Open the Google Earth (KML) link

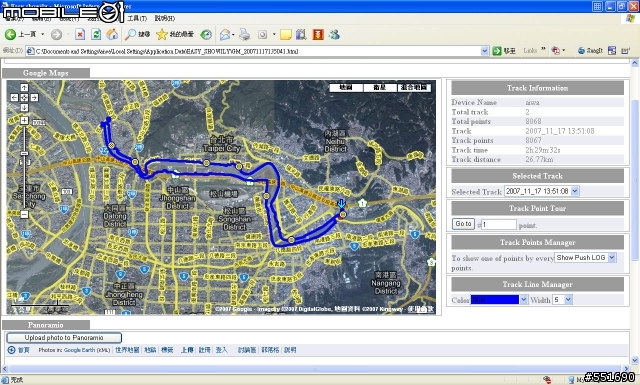[87, 350]
